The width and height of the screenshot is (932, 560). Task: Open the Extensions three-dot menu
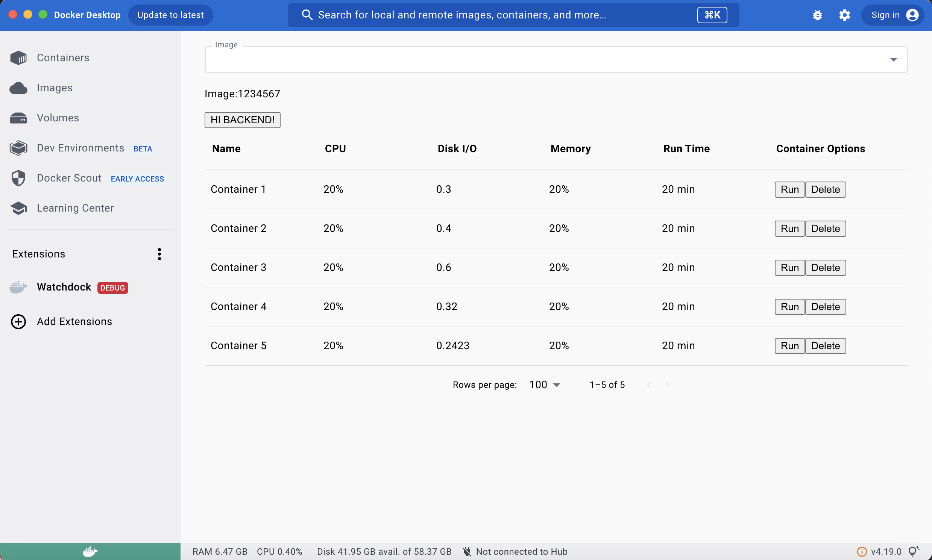tap(159, 254)
